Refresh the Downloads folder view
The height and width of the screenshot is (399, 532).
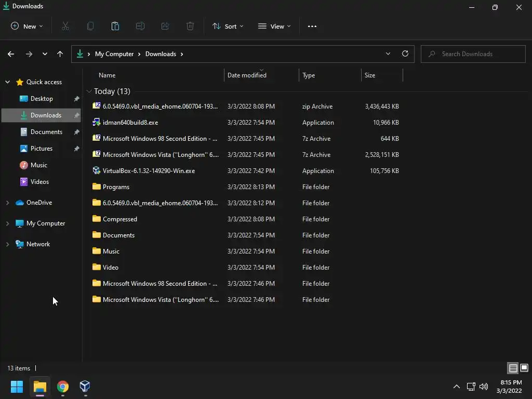(x=405, y=54)
